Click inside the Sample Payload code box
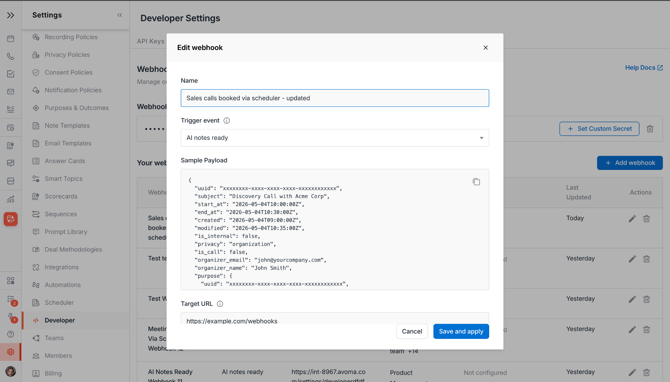Viewport: 670px width, 382px height. coord(335,229)
